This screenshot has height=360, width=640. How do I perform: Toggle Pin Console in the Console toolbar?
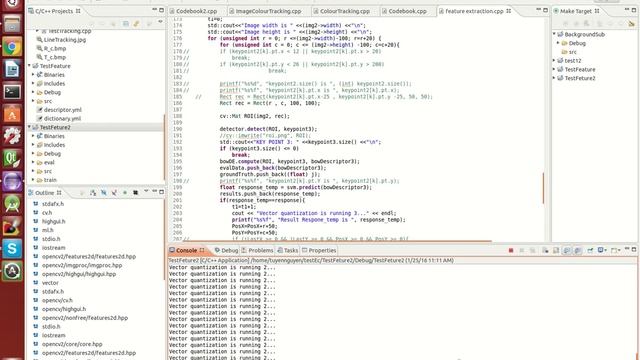(x=590, y=250)
